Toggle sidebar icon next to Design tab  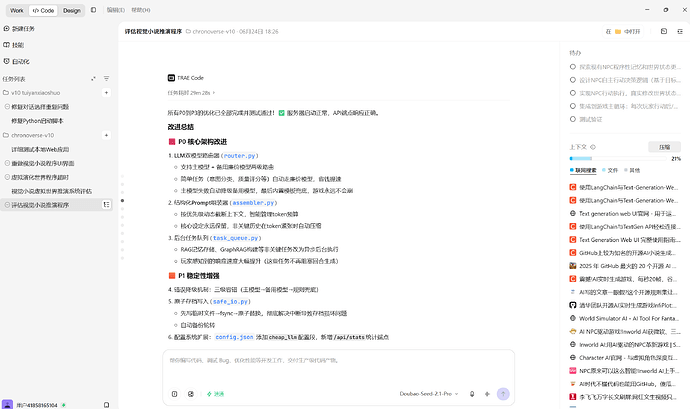coord(93,10)
